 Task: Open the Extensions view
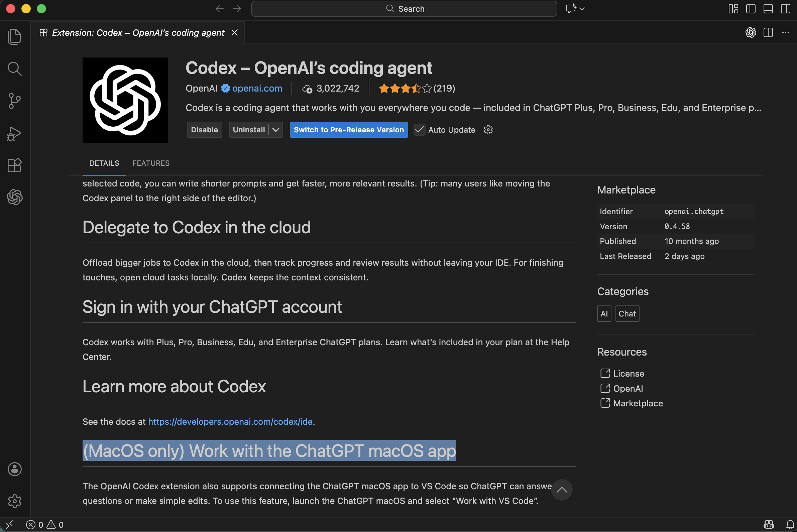pos(14,165)
